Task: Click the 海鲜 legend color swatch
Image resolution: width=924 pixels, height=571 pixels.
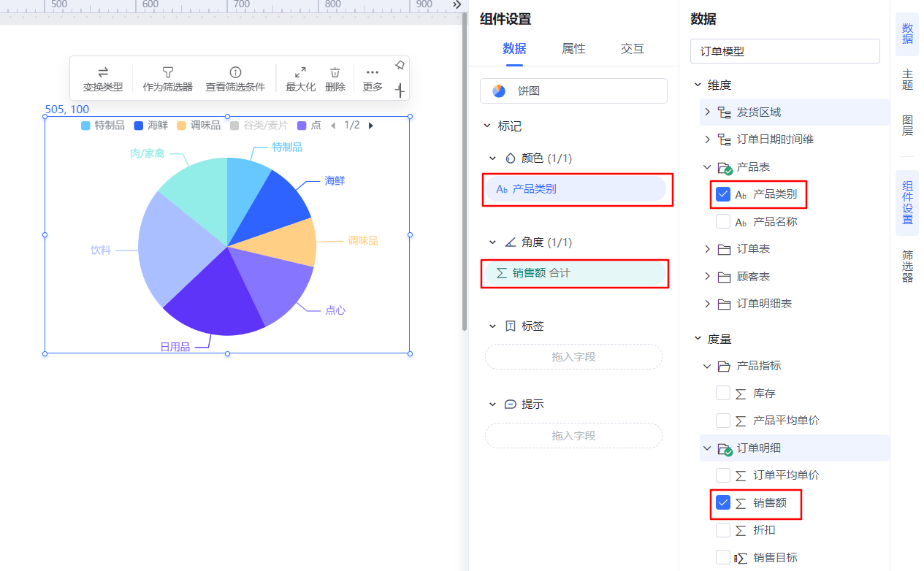Action: [x=139, y=126]
